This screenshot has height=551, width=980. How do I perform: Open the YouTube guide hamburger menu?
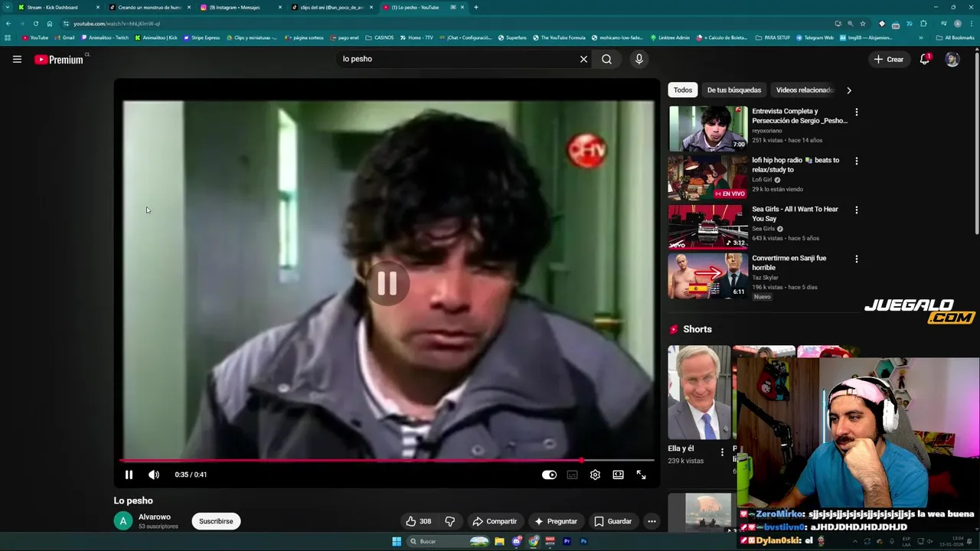tap(17, 59)
